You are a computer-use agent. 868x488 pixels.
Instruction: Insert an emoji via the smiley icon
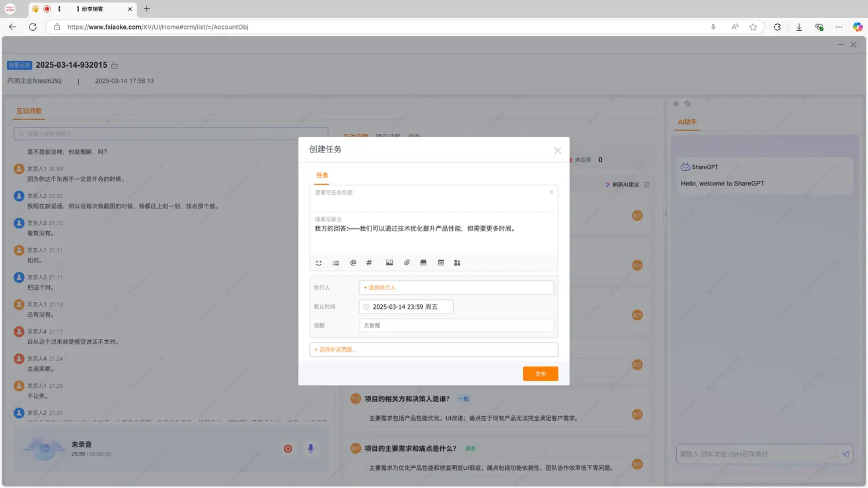point(319,263)
